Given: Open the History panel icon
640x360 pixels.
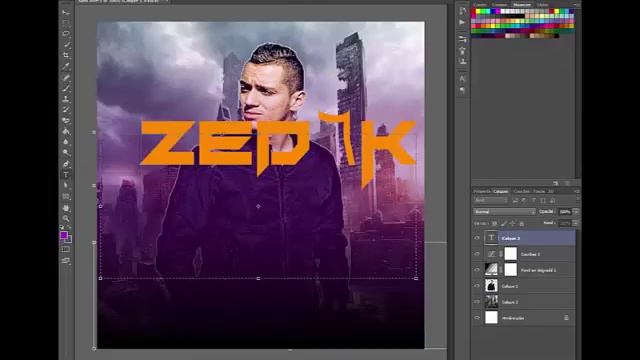Looking at the screenshot, I should click(462, 11).
